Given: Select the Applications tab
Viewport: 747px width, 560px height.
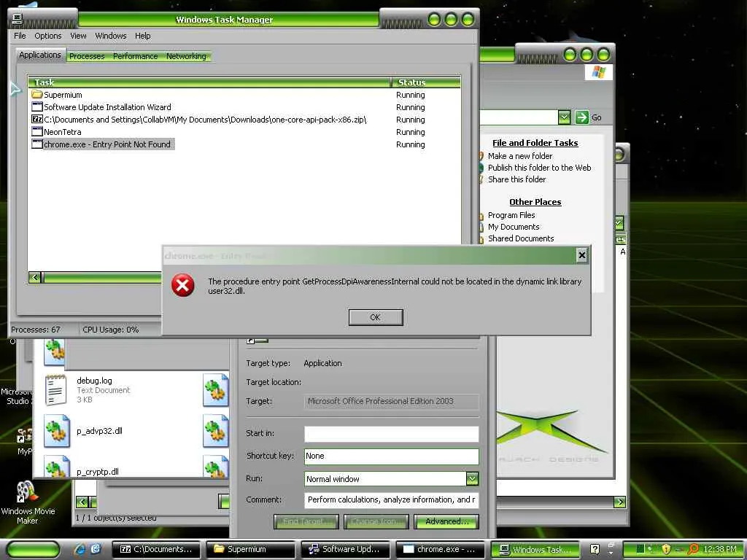Looking at the screenshot, I should (x=40, y=55).
